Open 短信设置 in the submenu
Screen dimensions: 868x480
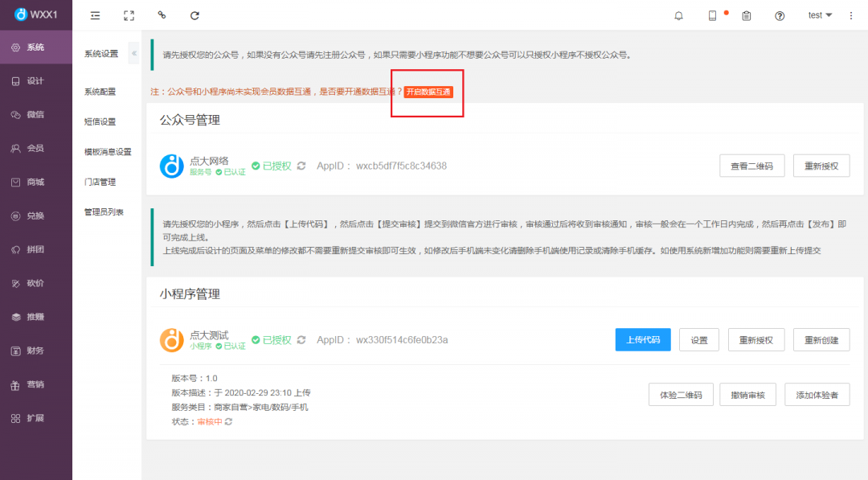[100, 121]
